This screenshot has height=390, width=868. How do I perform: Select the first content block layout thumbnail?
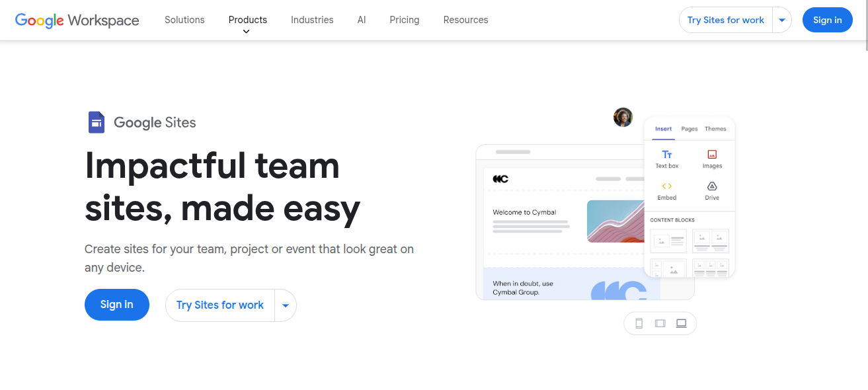[x=668, y=241]
